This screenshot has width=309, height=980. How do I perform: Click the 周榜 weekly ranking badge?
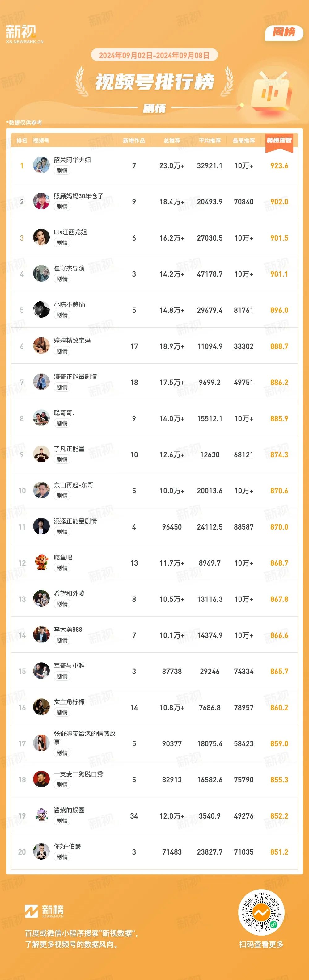pyautogui.click(x=284, y=33)
